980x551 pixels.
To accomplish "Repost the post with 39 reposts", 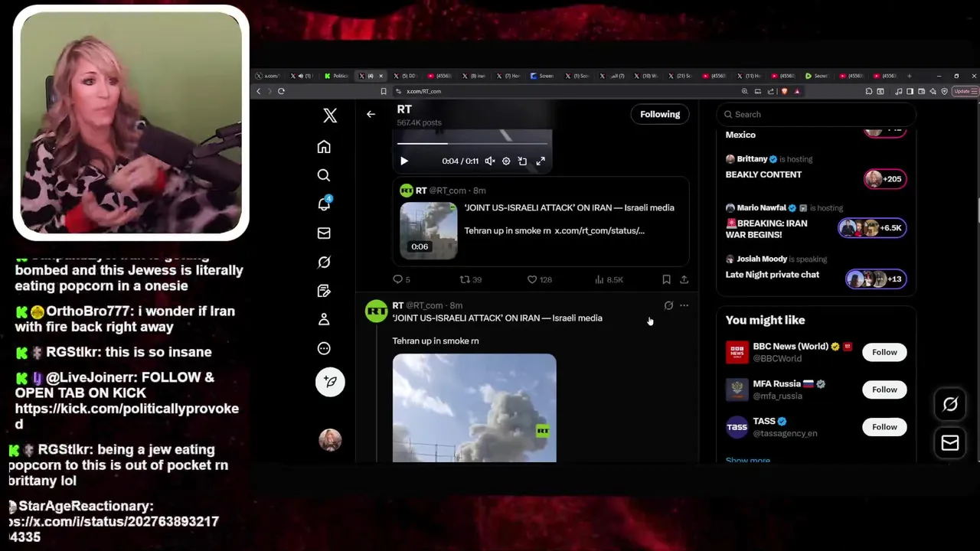I will point(470,279).
